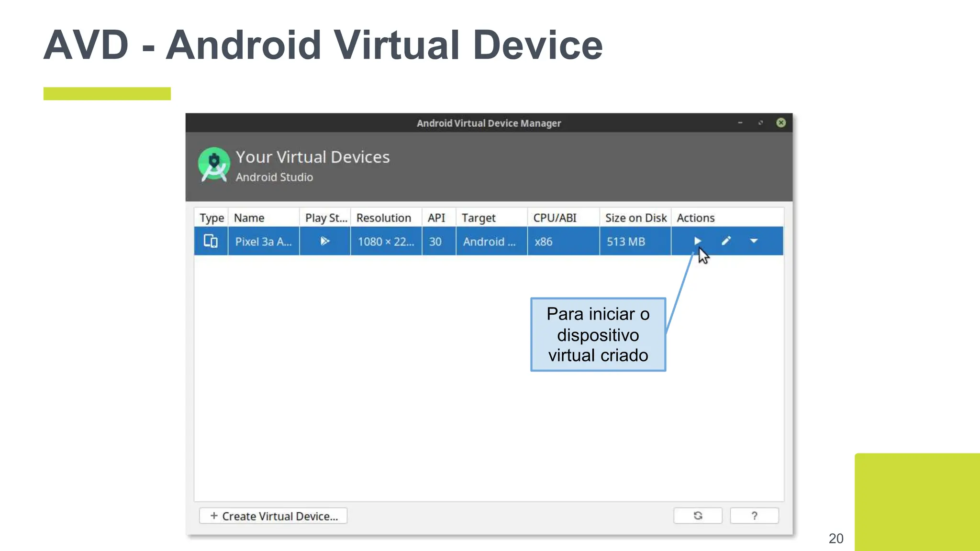Refresh the virtual device list
Viewport: 980px width, 551px height.
698,516
